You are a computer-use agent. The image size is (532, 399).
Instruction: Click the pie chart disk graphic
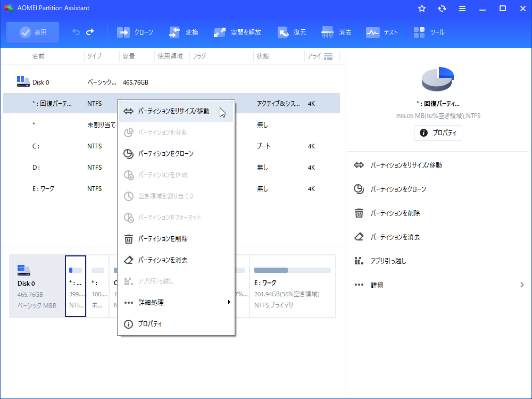click(x=438, y=79)
